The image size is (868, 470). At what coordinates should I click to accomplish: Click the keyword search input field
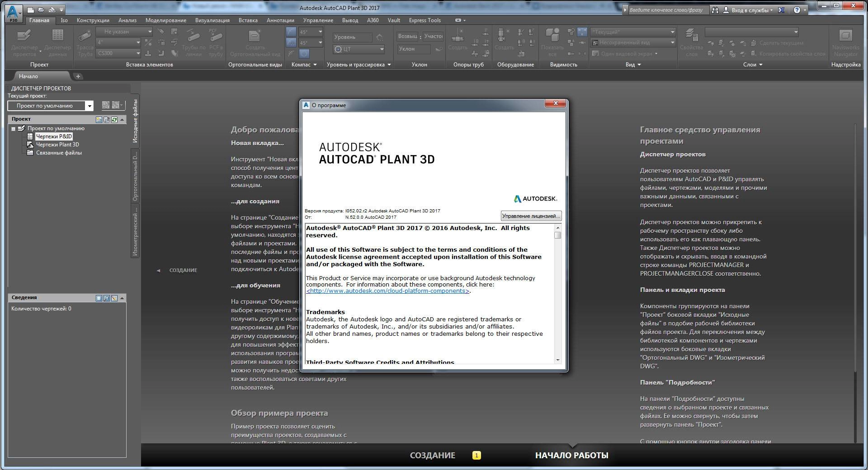click(669, 10)
